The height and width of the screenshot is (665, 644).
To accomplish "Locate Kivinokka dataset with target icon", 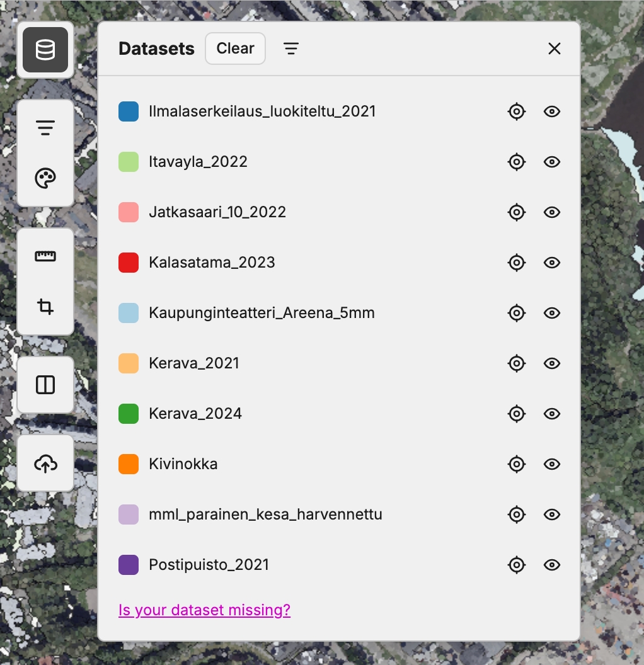I will [x=516, y=464].
